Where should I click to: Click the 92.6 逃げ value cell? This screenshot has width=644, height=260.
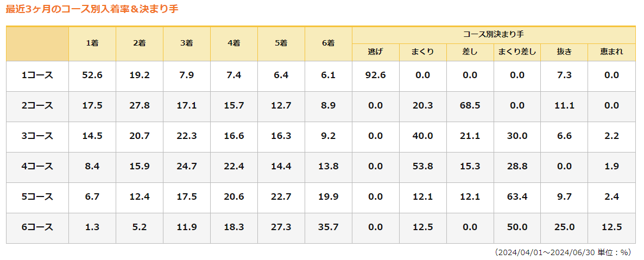click(x=375, y=75)
